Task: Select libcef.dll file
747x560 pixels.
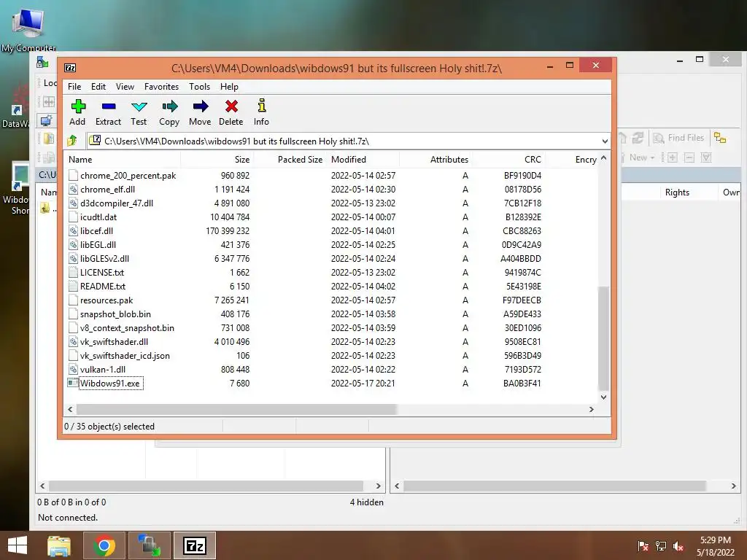Action: (97, 230)
